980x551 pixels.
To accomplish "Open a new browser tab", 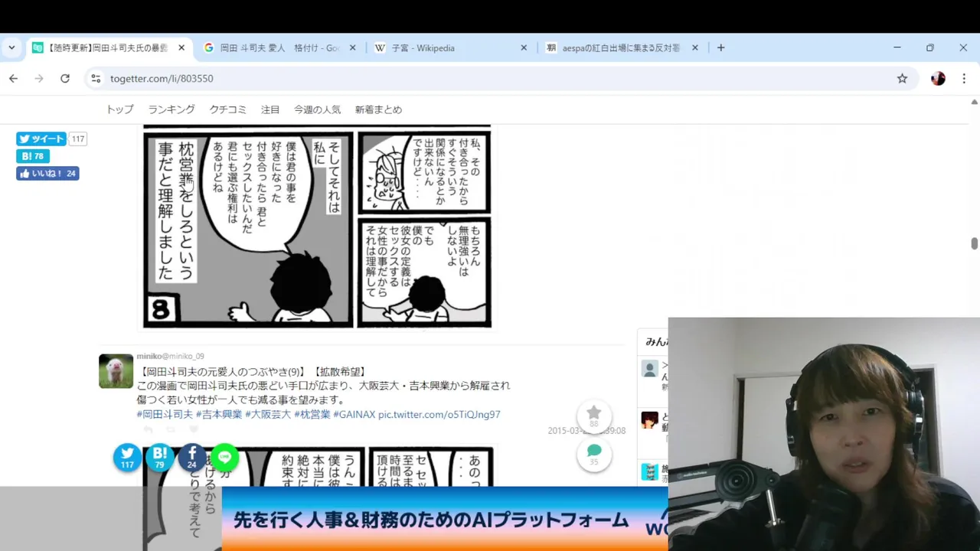I will click(x=720, y=47).
